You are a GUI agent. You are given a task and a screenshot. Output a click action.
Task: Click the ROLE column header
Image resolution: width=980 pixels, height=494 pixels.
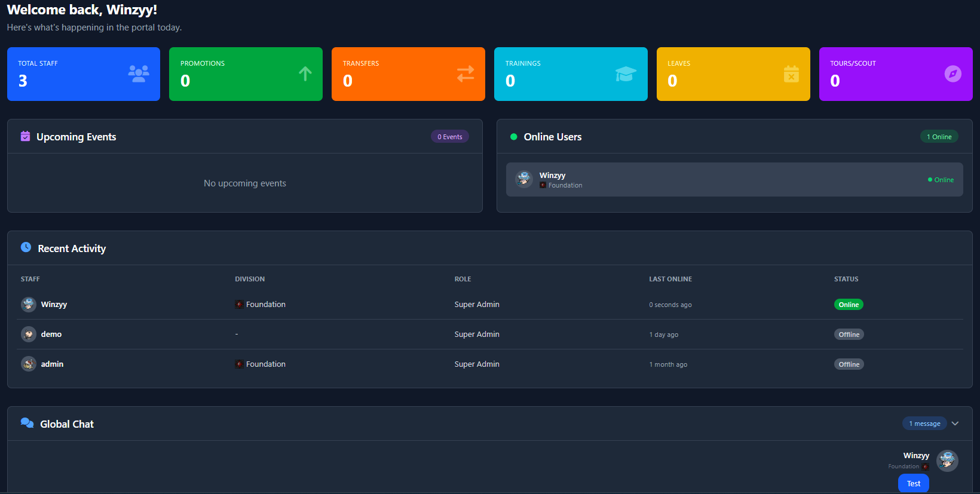[463, 279]
